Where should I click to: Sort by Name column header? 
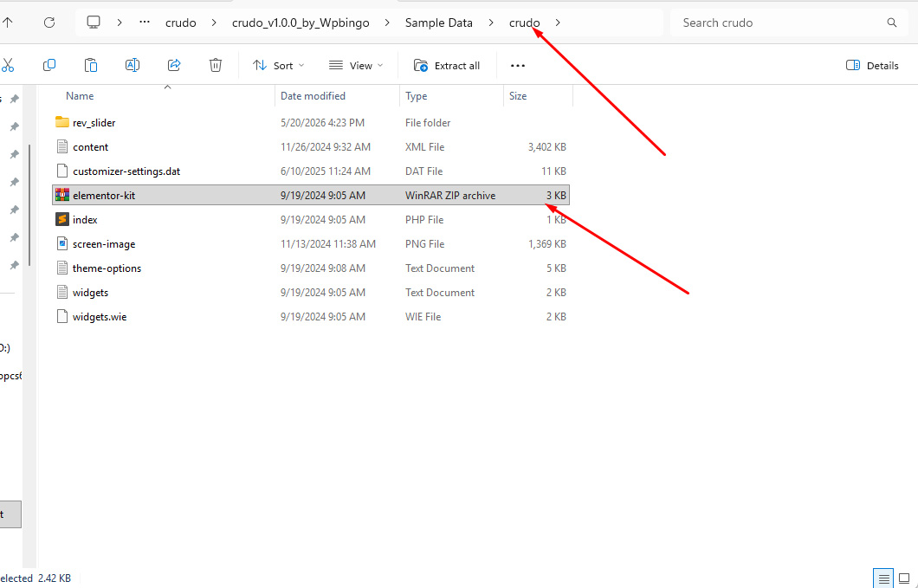point(80,96)
